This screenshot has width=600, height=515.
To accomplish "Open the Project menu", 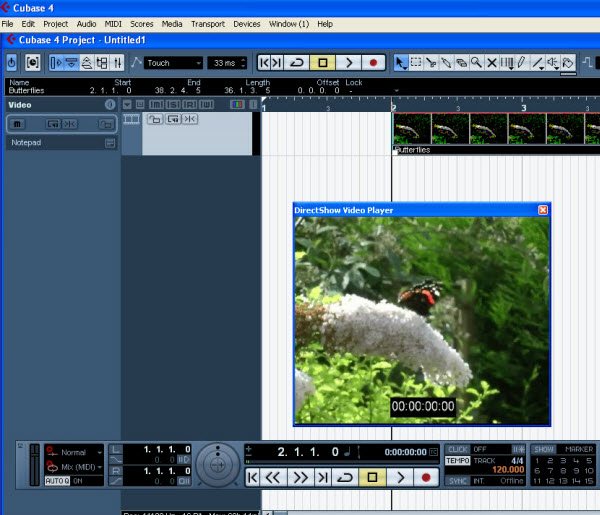I will (55, 24).
